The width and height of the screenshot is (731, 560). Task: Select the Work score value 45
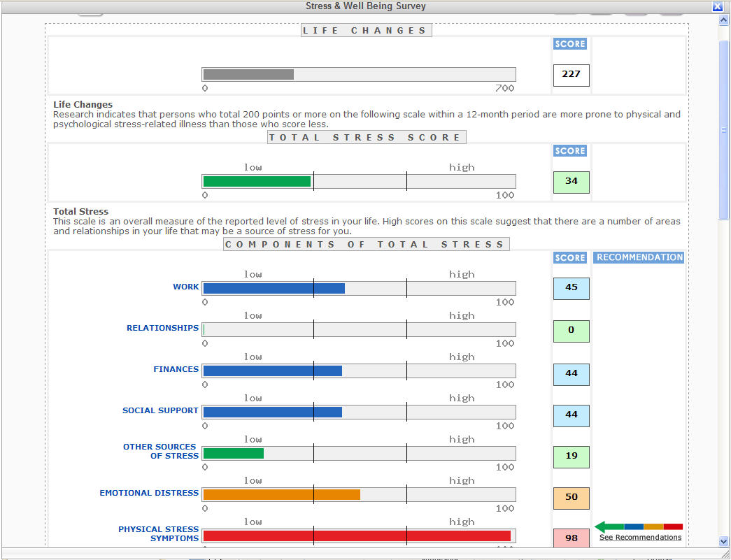pos(571,288)
